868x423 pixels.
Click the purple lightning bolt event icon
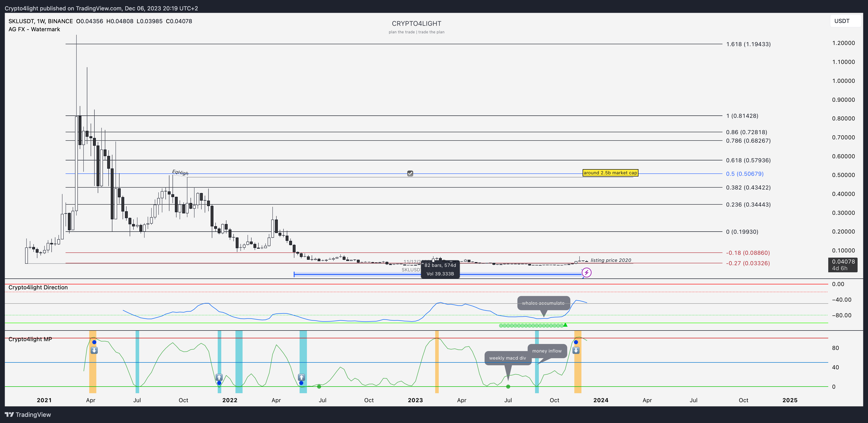pos(586,273)
